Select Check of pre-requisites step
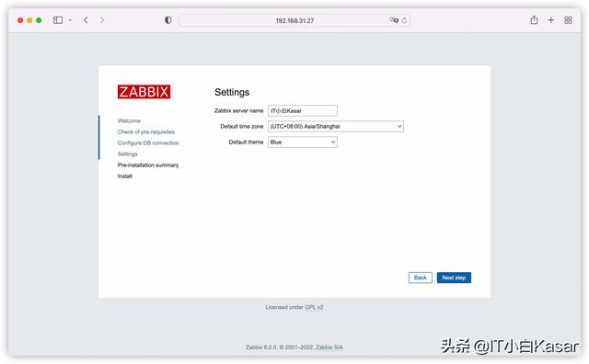589x364 pixels. click(x=145, y=131)
